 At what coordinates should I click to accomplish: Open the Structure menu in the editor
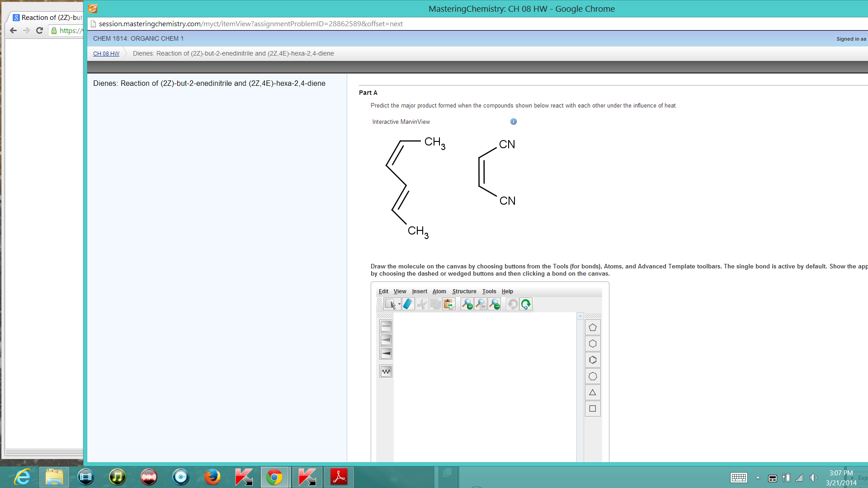pos(464,291)
